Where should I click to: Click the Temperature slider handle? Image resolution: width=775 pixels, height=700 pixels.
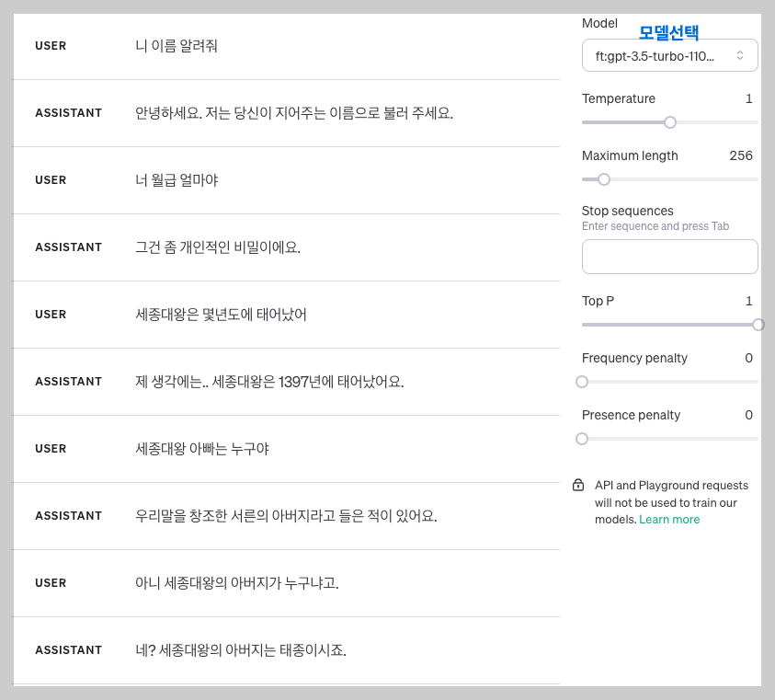point(669,122)
